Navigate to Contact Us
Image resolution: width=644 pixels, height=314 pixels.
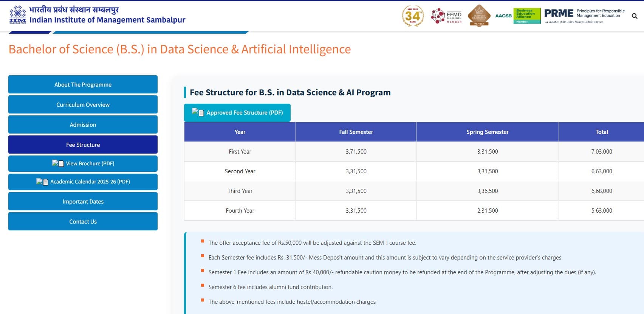pyautogui.click(x=83, y=222)
